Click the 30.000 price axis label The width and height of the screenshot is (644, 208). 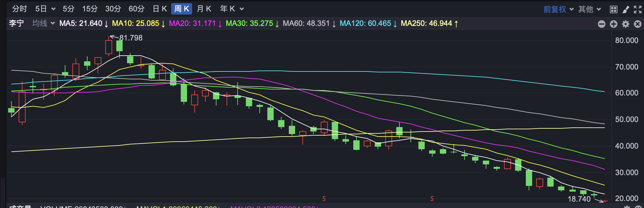tap(627, 173)
